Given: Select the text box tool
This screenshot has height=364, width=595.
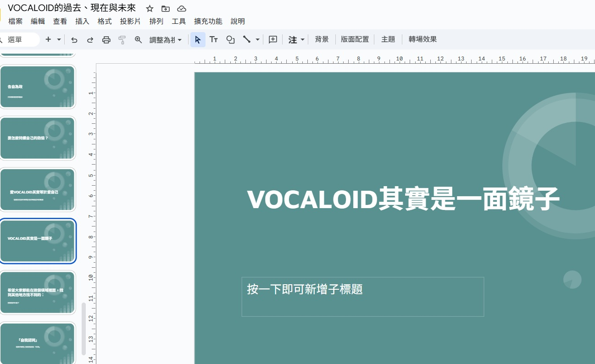Looking at the screenshot, I should pos(214,40).
